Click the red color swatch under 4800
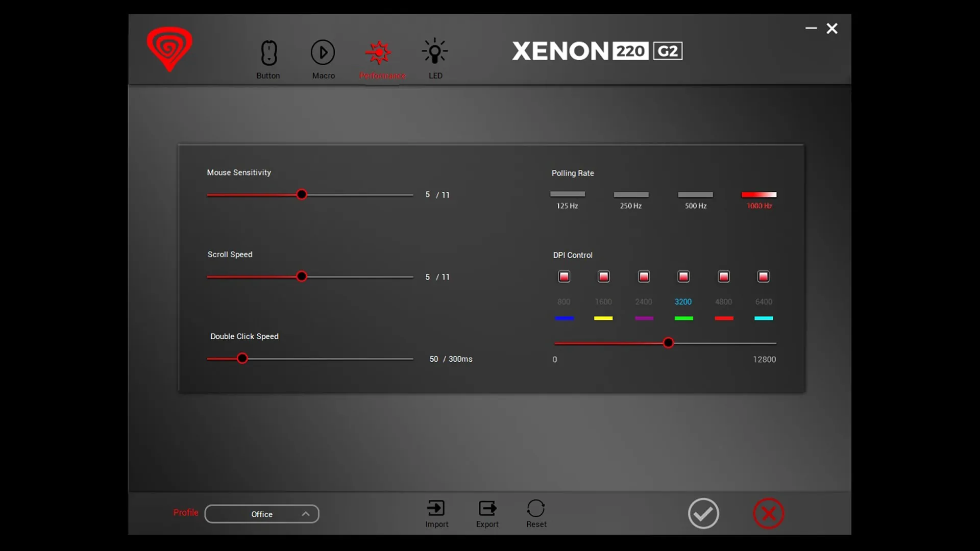This screenshot has height=551, width=980. (x=724, y=318)
